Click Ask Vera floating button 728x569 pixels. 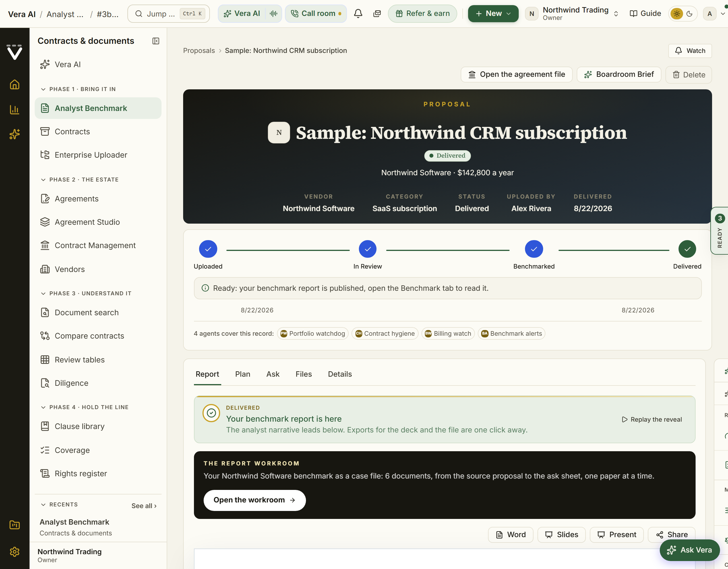point(689,550)
